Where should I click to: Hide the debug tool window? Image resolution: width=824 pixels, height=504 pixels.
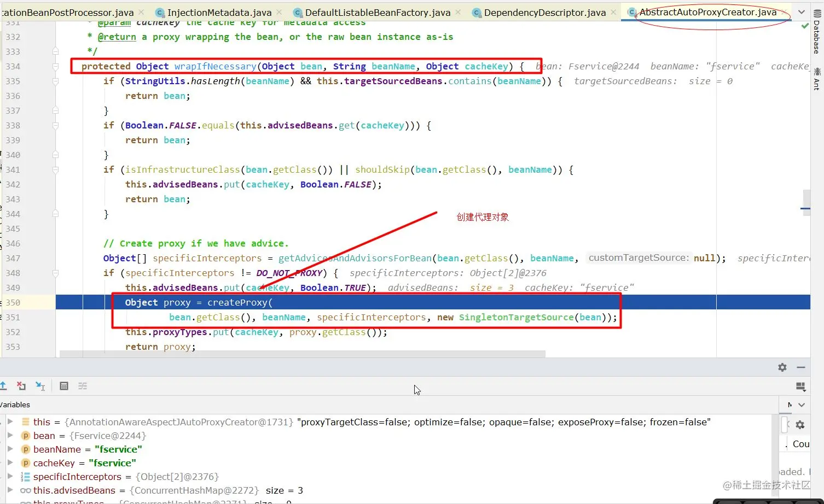point(801,367)
